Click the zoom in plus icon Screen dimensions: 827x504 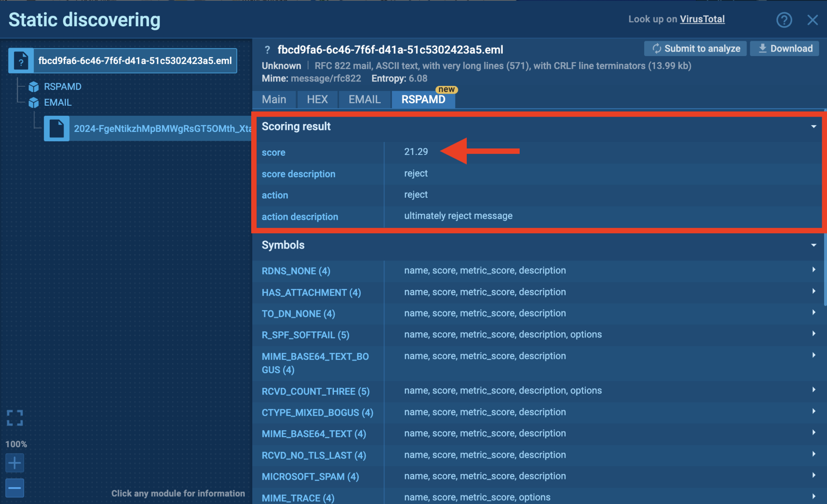tap(15, 462)
